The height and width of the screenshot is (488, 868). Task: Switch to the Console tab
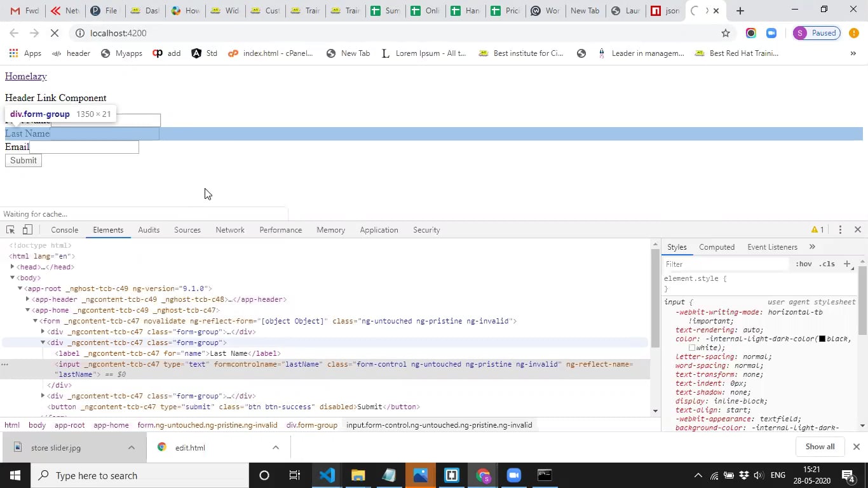tap(65, 230)
